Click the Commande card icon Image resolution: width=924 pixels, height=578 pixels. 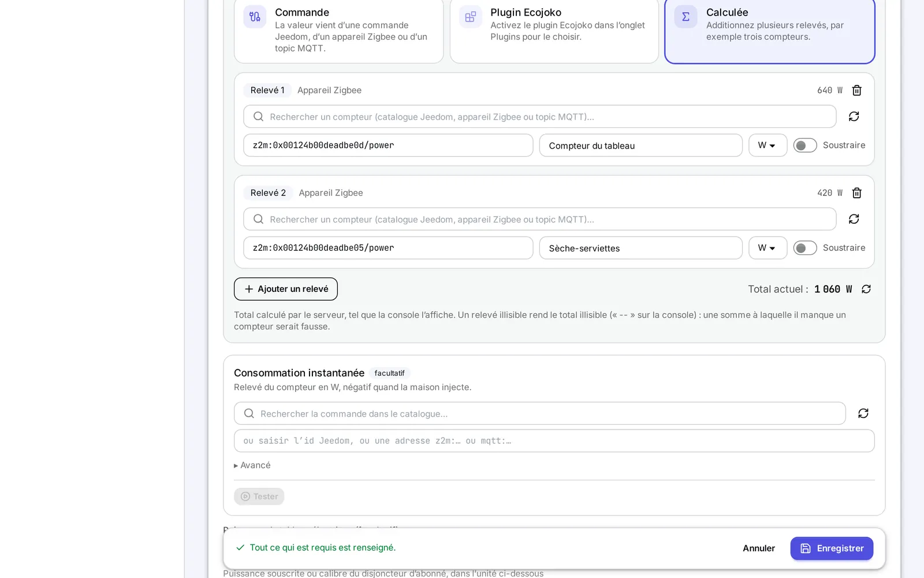tap(255, 17)
